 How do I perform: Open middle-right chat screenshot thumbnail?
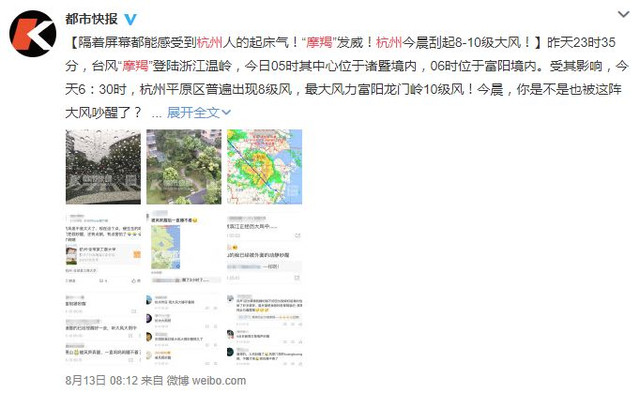click(x=264, y=247)
